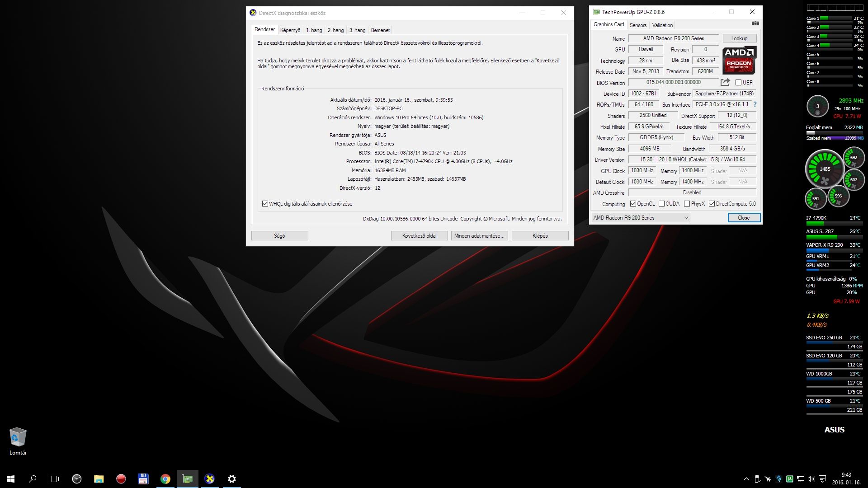Open the clock app in the taskbar

[77, 479]
